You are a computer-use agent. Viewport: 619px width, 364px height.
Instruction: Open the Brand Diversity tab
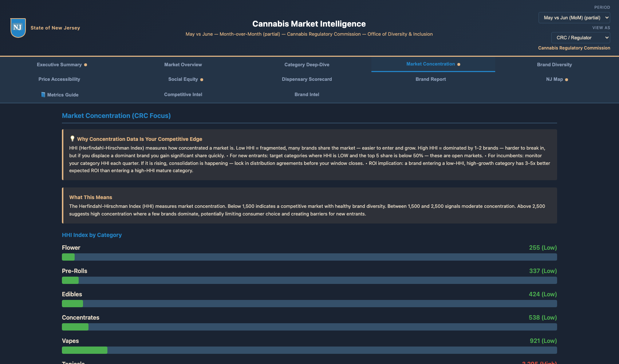555,64
